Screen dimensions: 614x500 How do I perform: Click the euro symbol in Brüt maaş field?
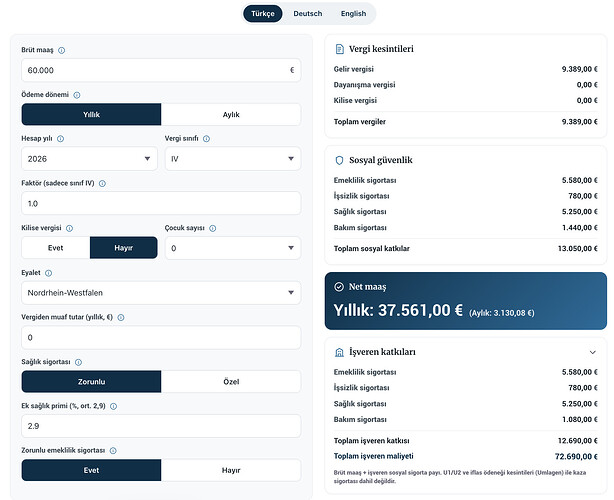[x=292, y=70]
